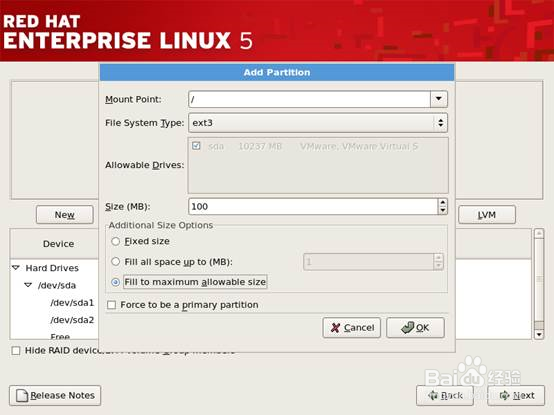Viewport: 554px width, 415px height.
Task: Click the device list scrollbar down arrow
Action: (539, 334)
